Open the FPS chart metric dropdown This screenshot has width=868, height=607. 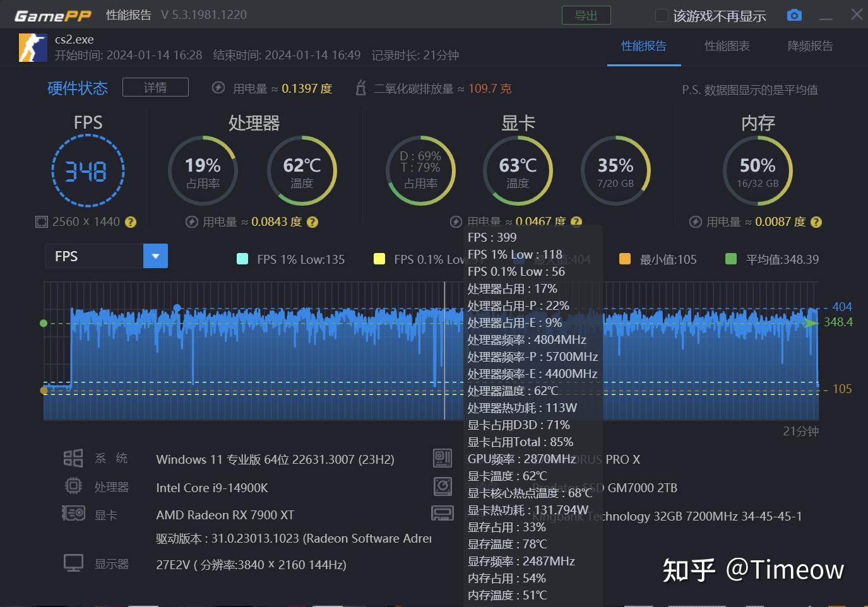(x=155, y=256)
